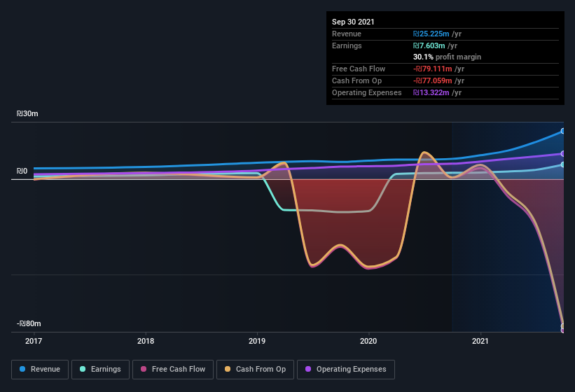Select the 2018 x-axis label
The image size is (575, 392).
pos(146,341)
